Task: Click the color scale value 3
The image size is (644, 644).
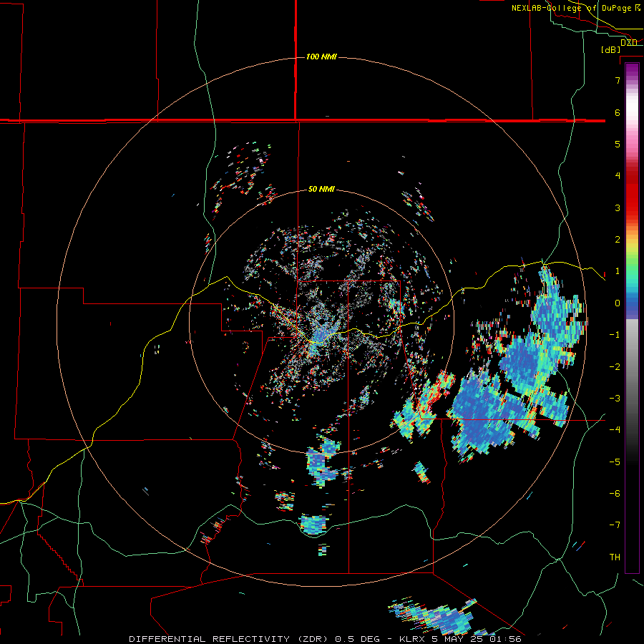Action: point(618,208)
